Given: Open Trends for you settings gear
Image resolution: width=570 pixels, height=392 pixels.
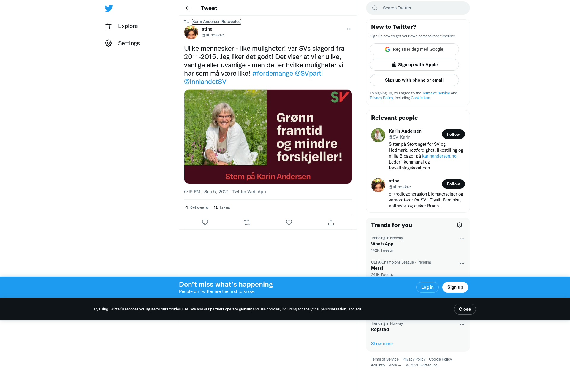Looking at the screenshot, I should (x=460, y=225).
